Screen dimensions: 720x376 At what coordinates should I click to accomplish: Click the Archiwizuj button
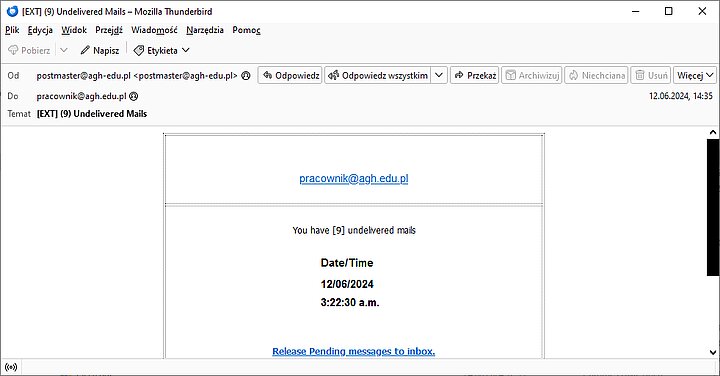click(532, 75)
